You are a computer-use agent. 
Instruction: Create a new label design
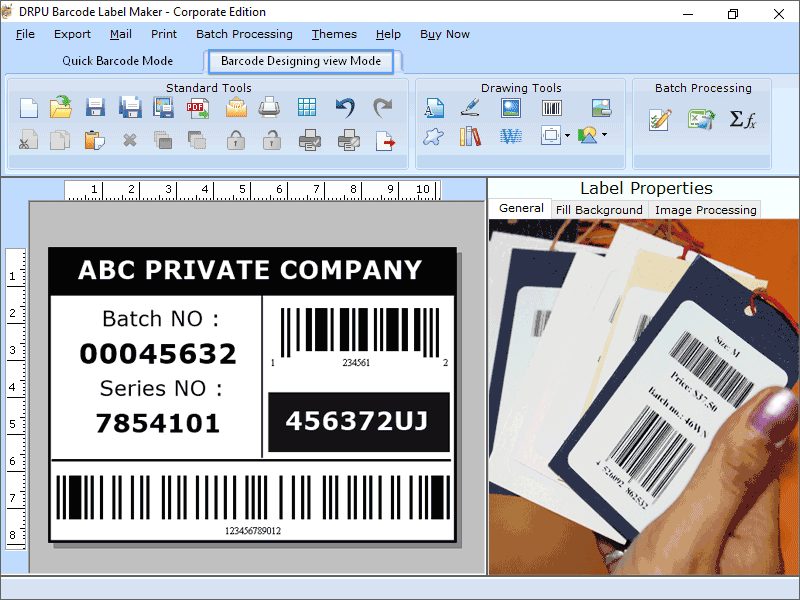point(27,107)
